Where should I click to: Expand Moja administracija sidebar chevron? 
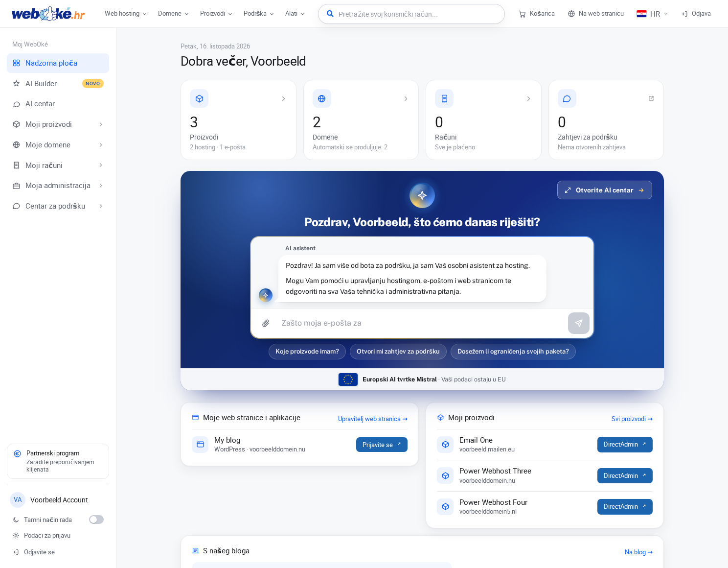(x=101, y=186)
